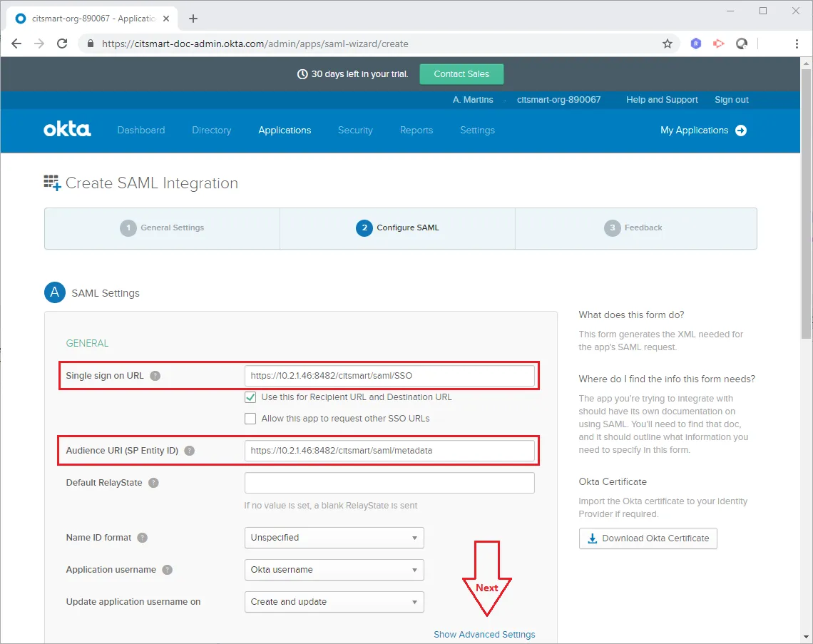
Task: Click the browser forward arrow
Action: pyautogui.click(x=39, y=44)
